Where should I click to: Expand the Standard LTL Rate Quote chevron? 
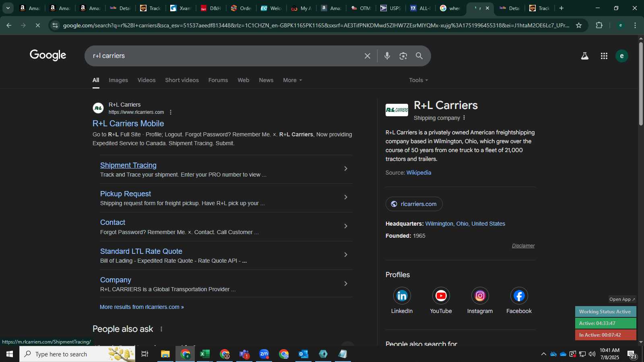click(346, 255)
